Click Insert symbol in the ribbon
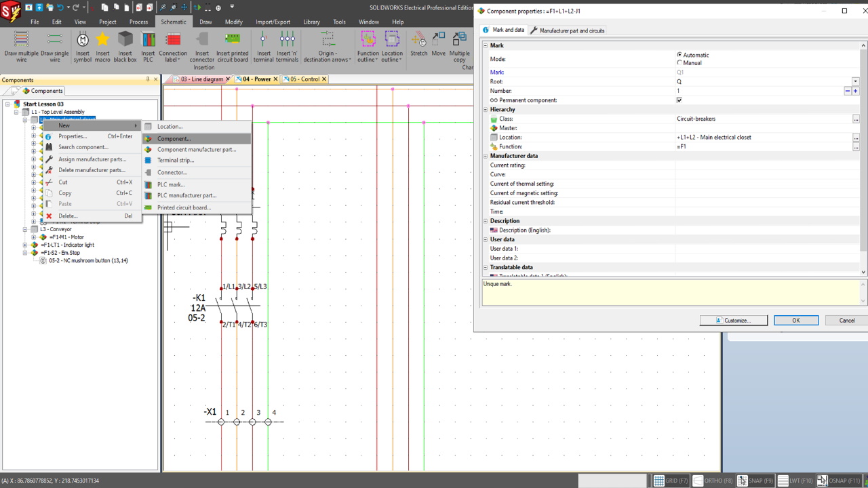 (83, 47)
